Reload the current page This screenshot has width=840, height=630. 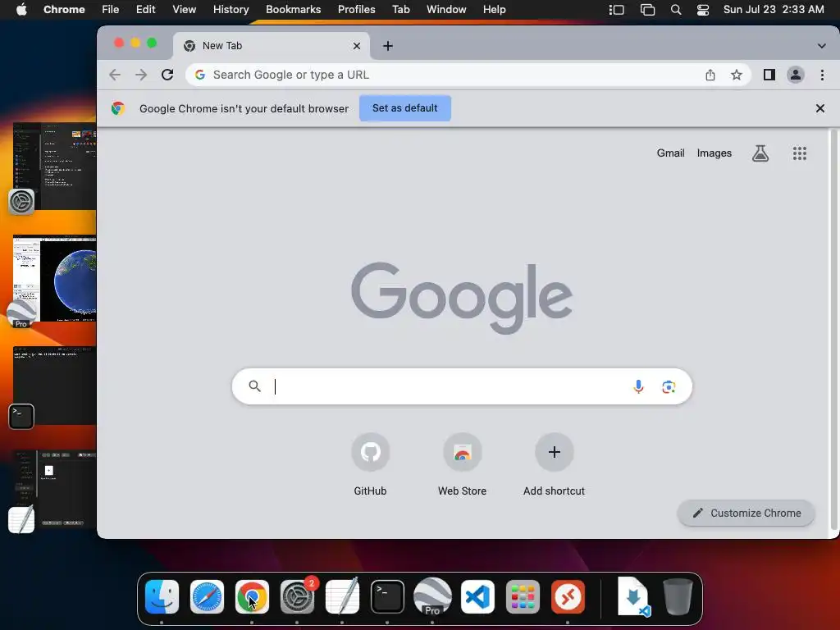(x=167, y=75)
